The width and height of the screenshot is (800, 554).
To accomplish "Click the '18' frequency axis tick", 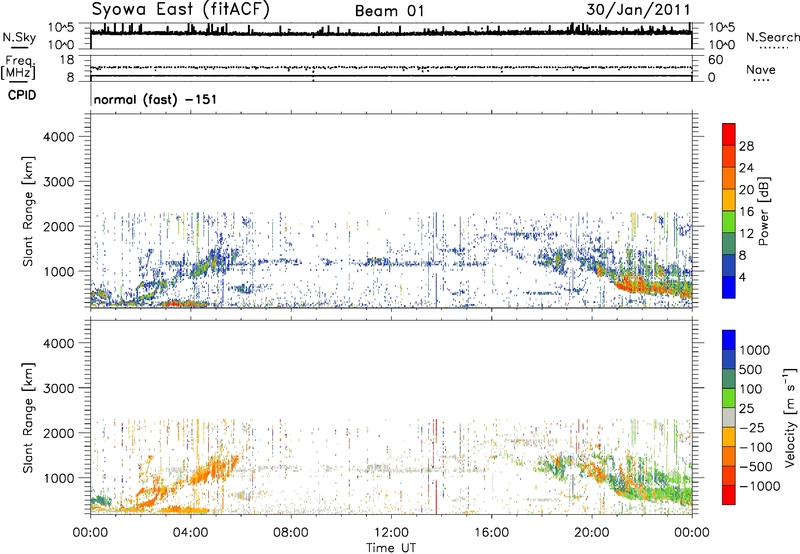I will [67, 60].
